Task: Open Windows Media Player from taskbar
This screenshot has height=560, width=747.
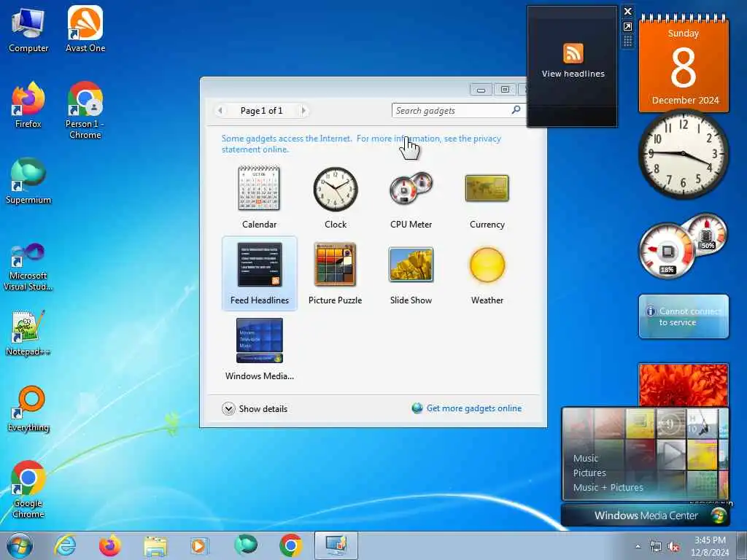Action: pos(198,545)
